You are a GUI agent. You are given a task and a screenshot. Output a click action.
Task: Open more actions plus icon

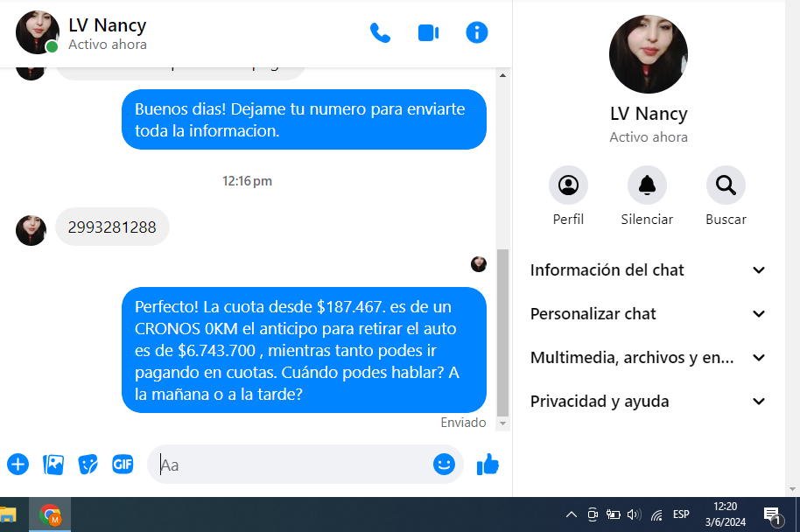[18, 465]
